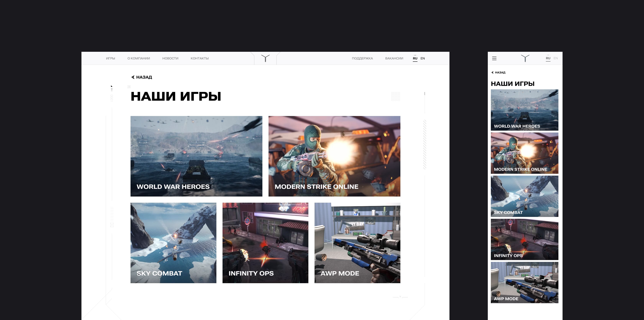Open the ВАКАНСИИ link
The image size is (644, 320).
(394, 58)
